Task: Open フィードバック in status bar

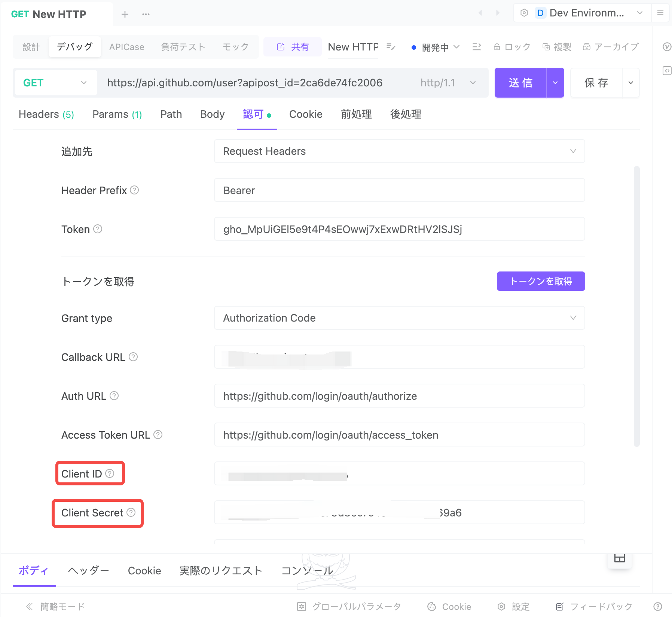Action: pyautogui.click(x=594, y=607)
